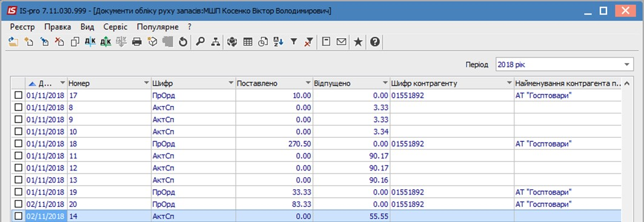Viewport: 644px width, 222px height.
Task: Click the hierarchy tree structure icon
Action: [x=216, y=41]
